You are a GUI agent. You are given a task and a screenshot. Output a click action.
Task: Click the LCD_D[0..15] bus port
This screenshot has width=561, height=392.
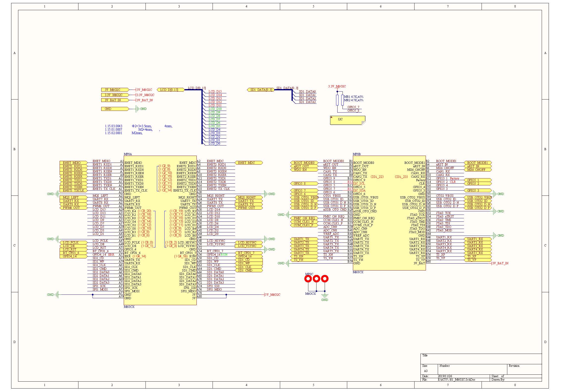[171, 90]
